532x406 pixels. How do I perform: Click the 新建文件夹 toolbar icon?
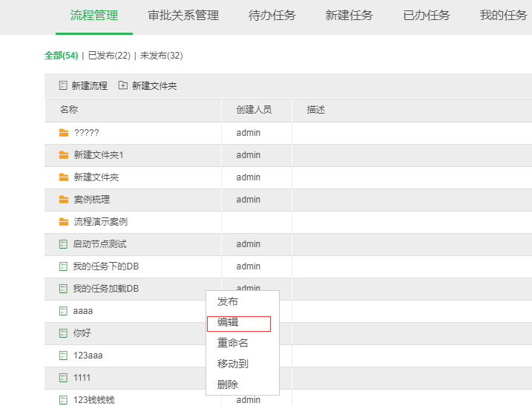click(x=123, y=86)
